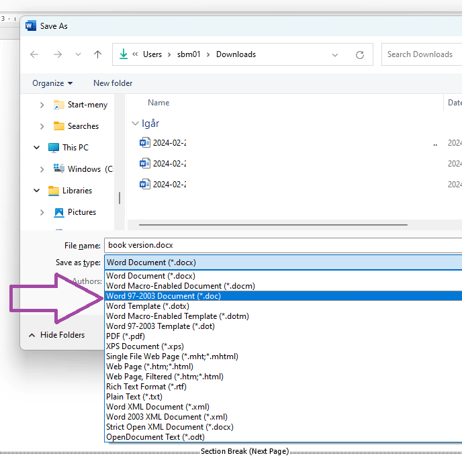
Task: Click the green Downloads icon in address bar
Action: (124, 54)
